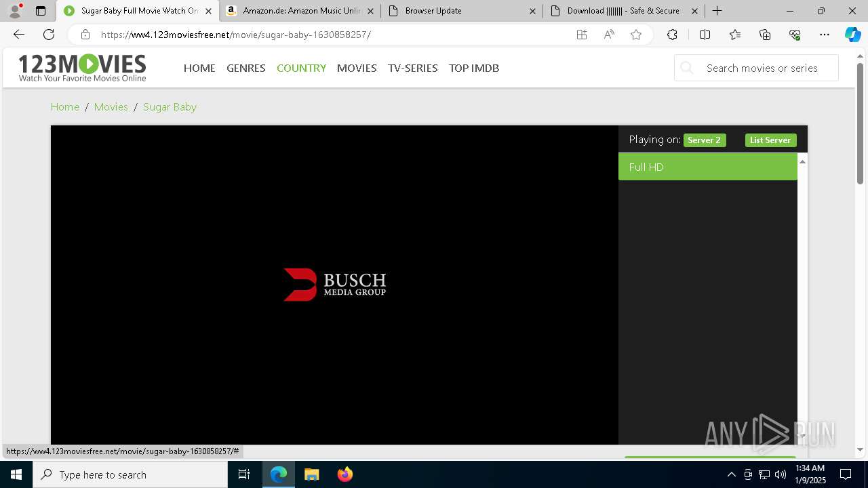Viewport: 868px width, 488px height.
Task: Click the server list scroll up arrow
Action: coord(802,161)
